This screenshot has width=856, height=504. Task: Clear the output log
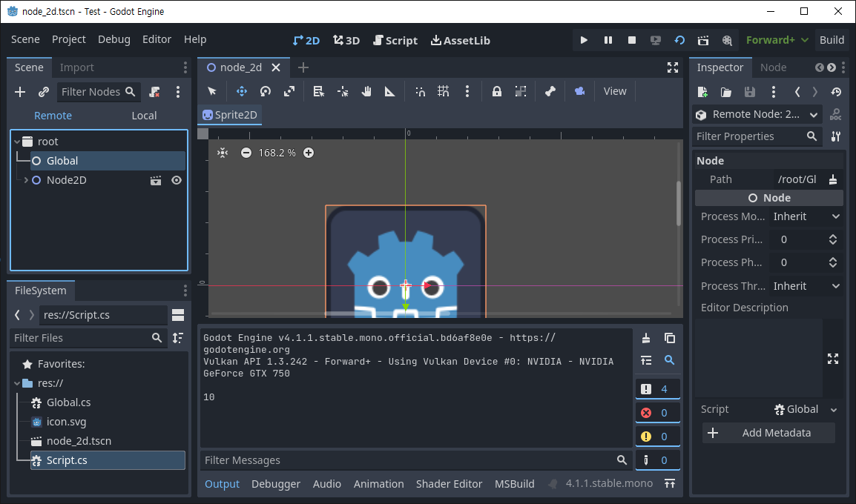point(646,338)
